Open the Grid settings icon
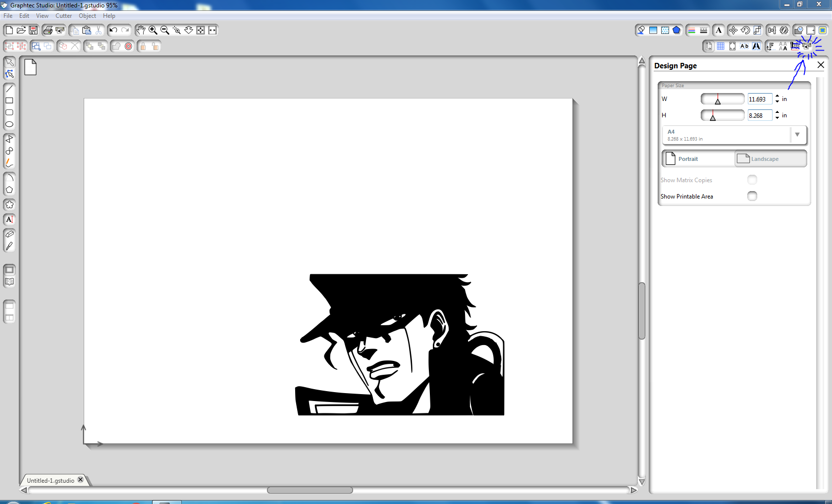Viewport: 832px width, 504px height. tap(721, 46)
